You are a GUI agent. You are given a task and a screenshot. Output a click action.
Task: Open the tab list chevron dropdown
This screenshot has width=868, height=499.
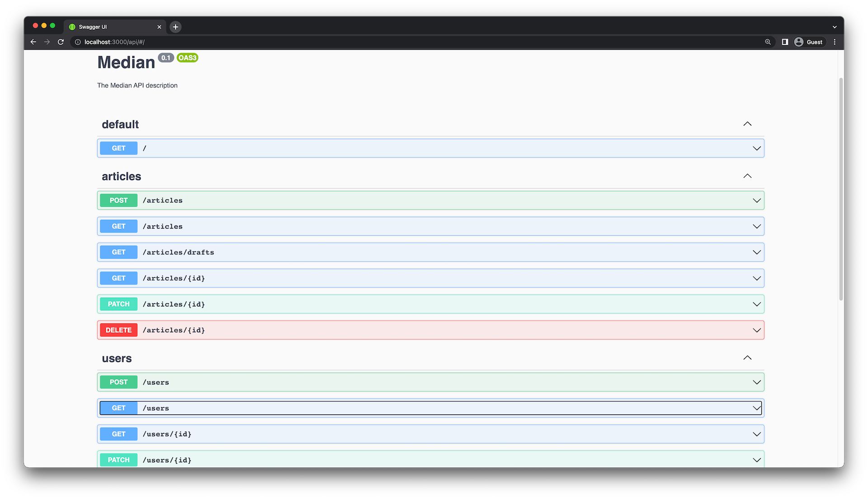tap(835, 27)
